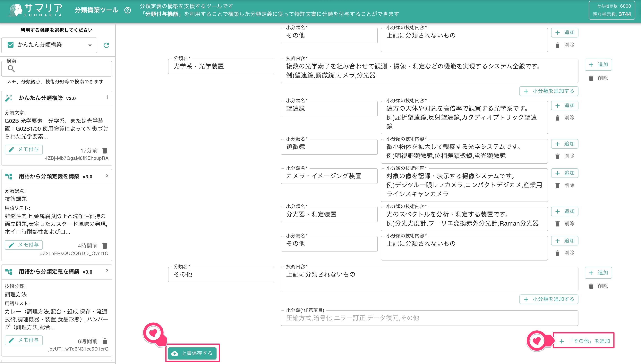Edit 小分類名 field カメラ・イメージング装置
The image size is (641, 364).
tap(329, 176)
